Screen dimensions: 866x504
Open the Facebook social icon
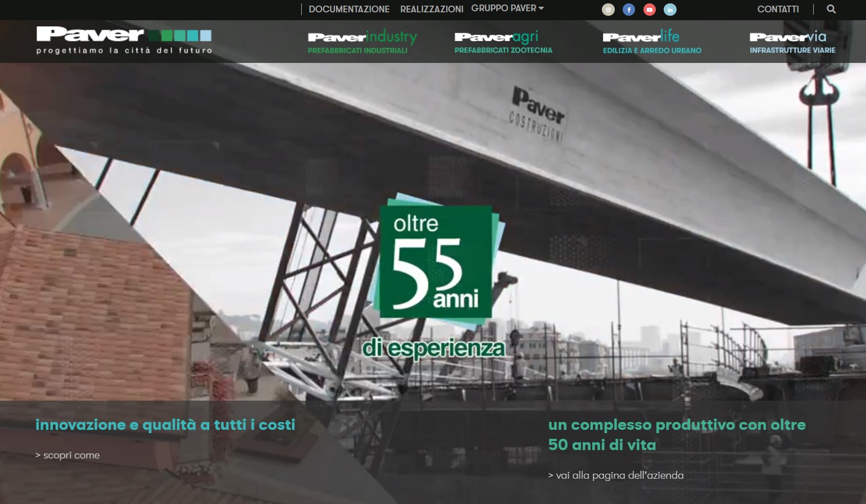[x=629, y=10]
